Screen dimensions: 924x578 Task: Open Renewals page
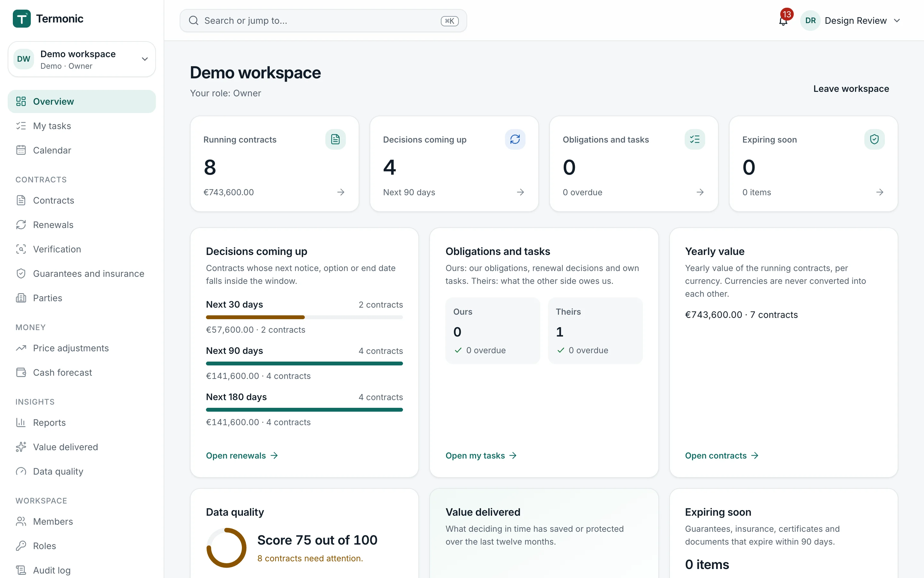82,225
